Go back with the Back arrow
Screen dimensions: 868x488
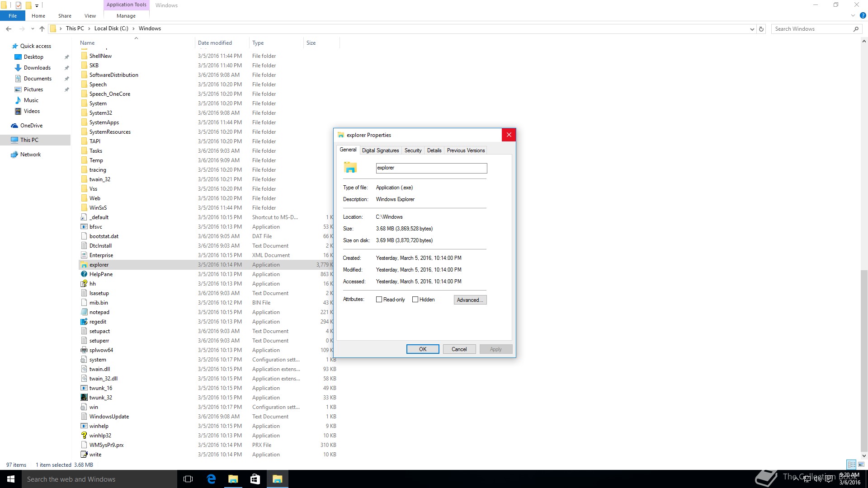coord(9,28)
